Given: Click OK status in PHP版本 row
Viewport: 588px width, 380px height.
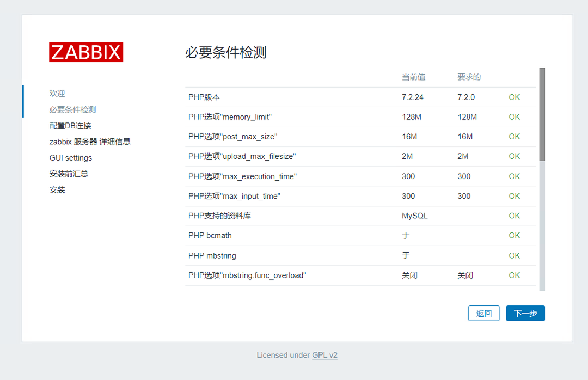Looking at the screenshot, I should [514, 97].
